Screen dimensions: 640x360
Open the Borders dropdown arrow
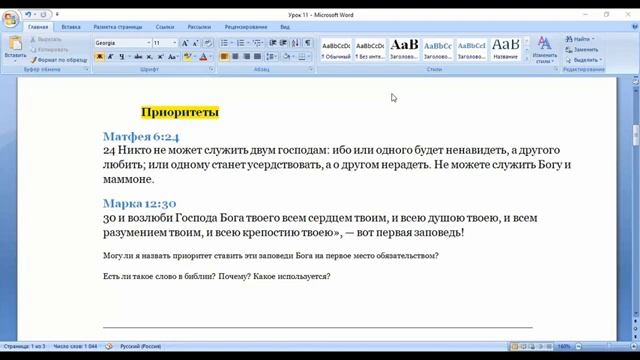coord(309,57)
